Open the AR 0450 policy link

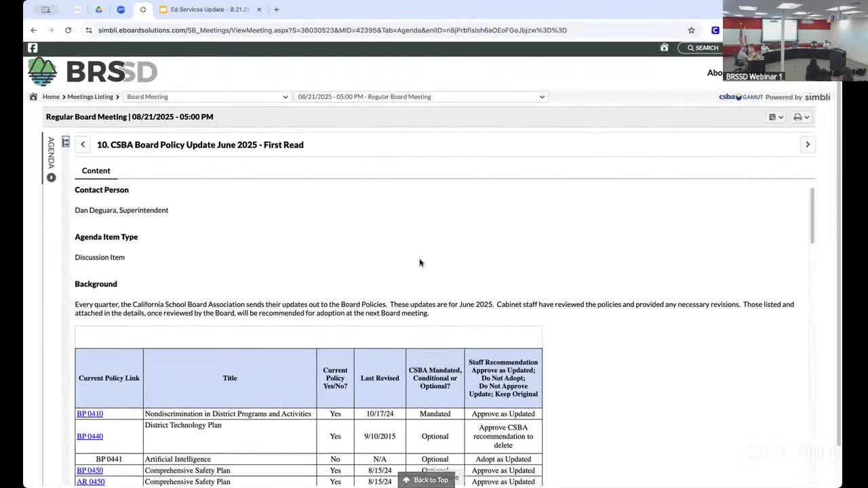pyautogui.click(x=90, y=482)
